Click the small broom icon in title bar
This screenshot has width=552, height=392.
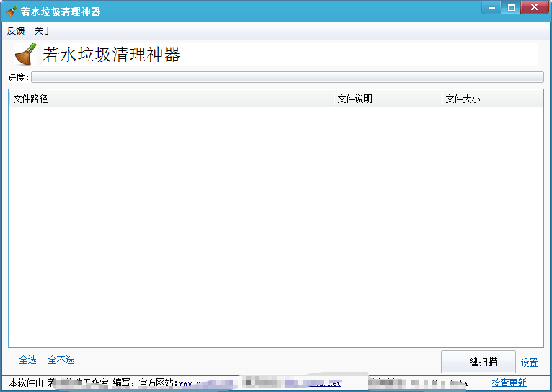coord(12,12)
